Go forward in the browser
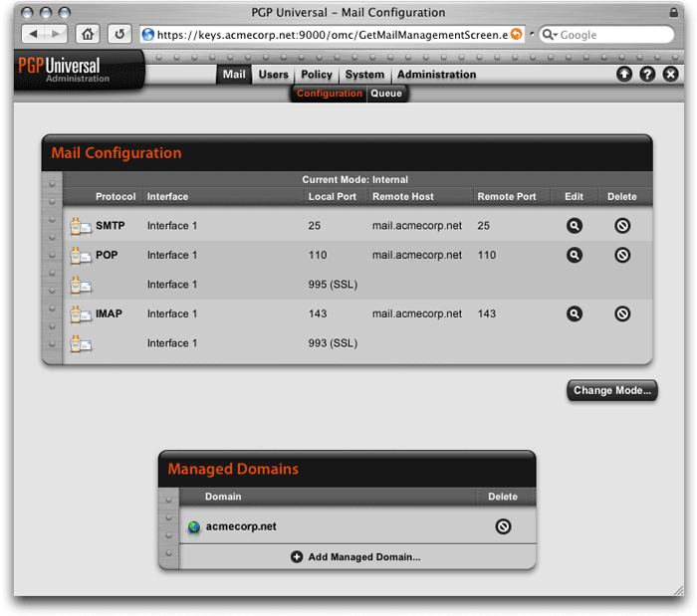Viewport: 697px width, 616px height. tap(56, 34)
